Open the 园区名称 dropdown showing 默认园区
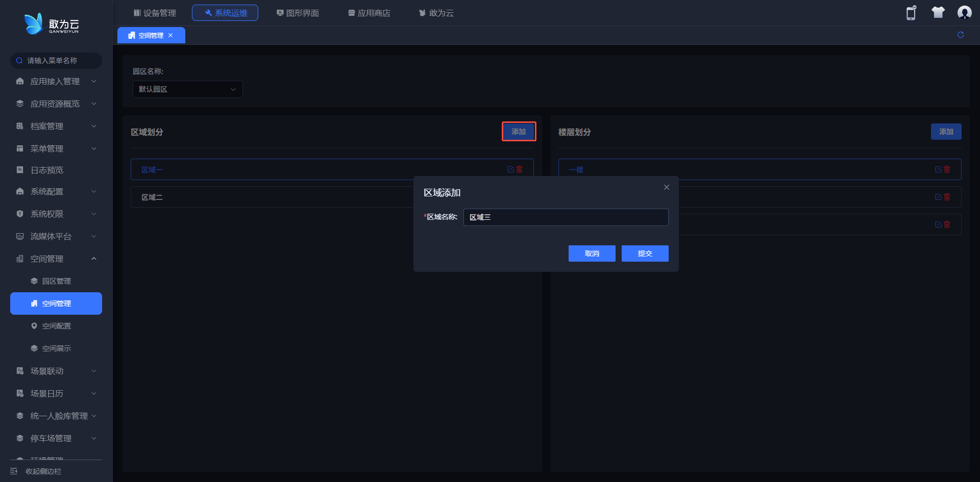This screenshot has width=980, height=482. [x=187, y=89]
